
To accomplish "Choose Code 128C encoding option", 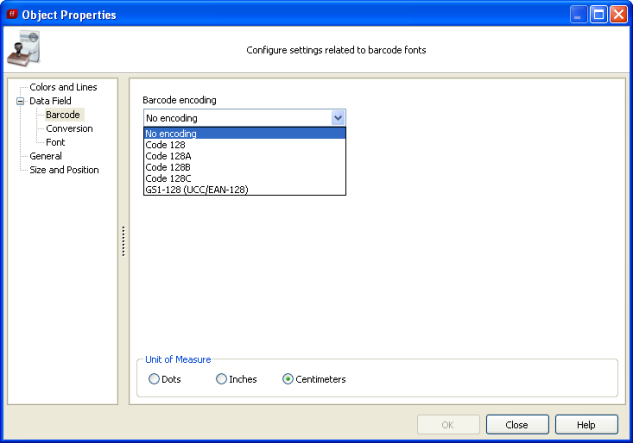I will pos(245,178).
